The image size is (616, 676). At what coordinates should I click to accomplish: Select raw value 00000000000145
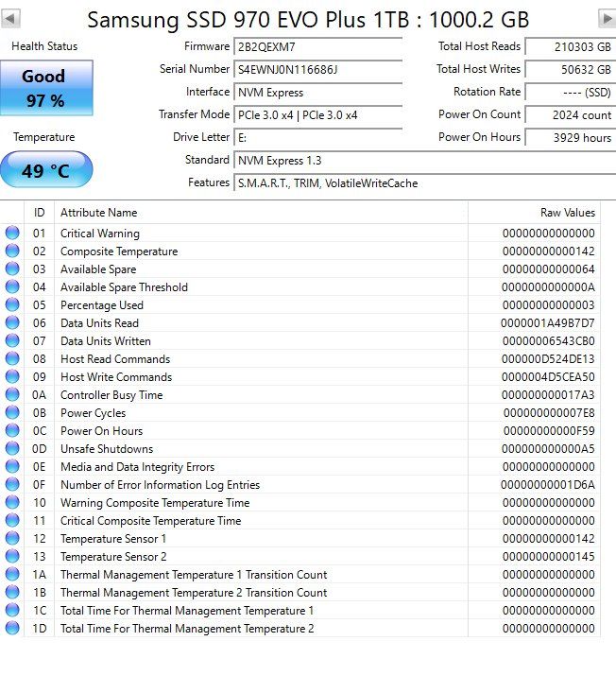tap(548, 557)
